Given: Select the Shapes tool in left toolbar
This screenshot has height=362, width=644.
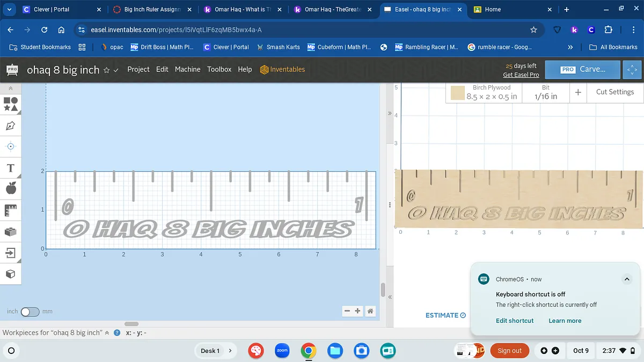Looking at the screenshot, I should [x=11, y=104].
